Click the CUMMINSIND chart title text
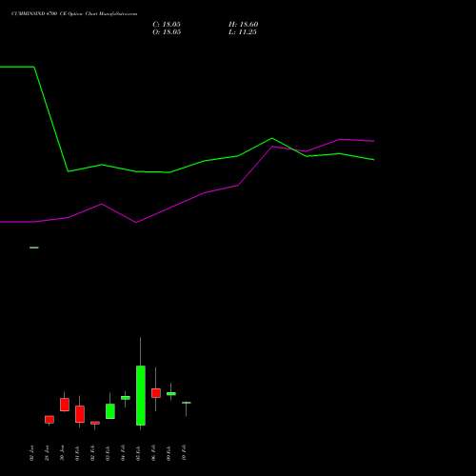The height and width of the screenshot is (476, 476). pyautogui.click(x=74, y=14)
